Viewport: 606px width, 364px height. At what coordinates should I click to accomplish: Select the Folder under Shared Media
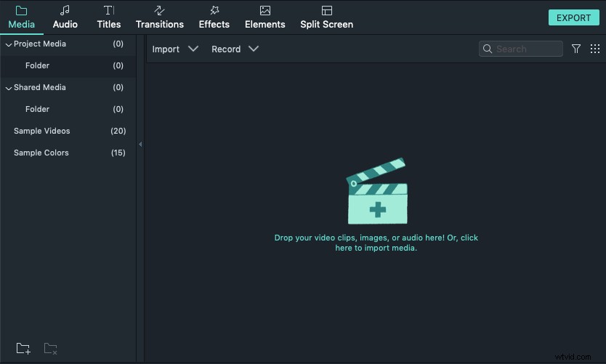68,110
